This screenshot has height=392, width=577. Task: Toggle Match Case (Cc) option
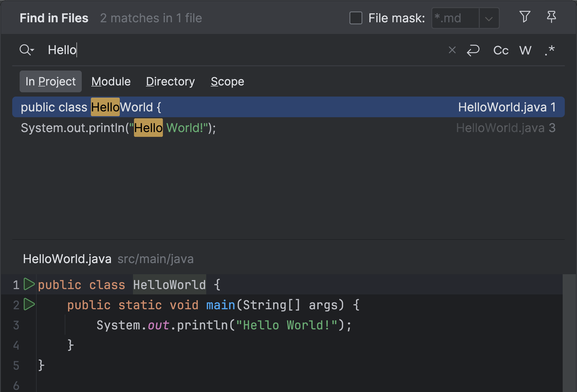point(501,50)
